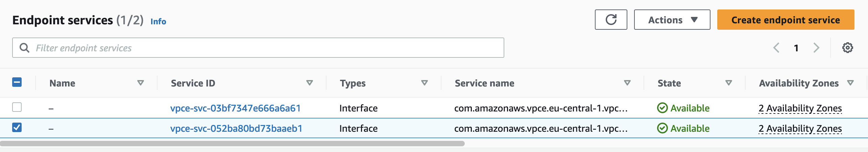Select the vpce-svc-03bf7347e666a6a61 row checkbox

pos(17,107)
